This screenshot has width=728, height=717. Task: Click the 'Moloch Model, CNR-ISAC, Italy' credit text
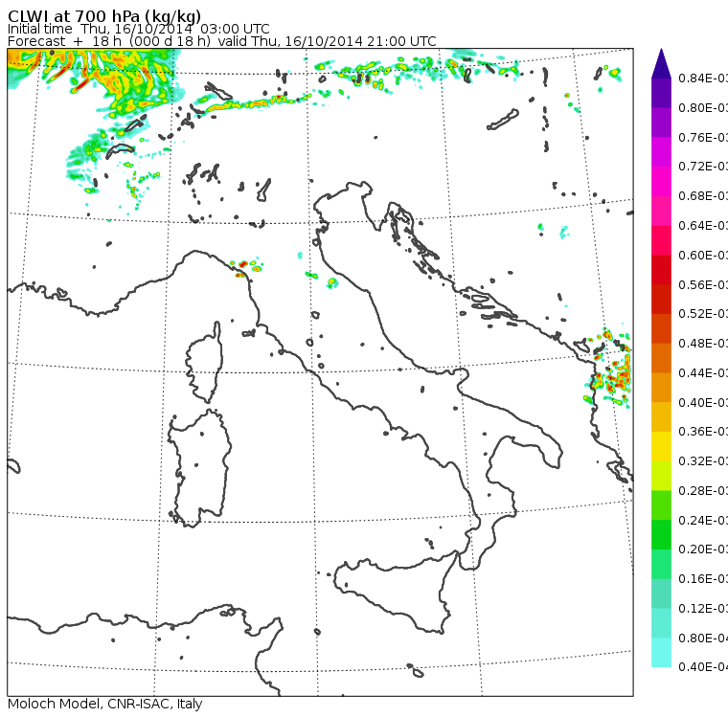pyautogui.click(x=105, y=704)
